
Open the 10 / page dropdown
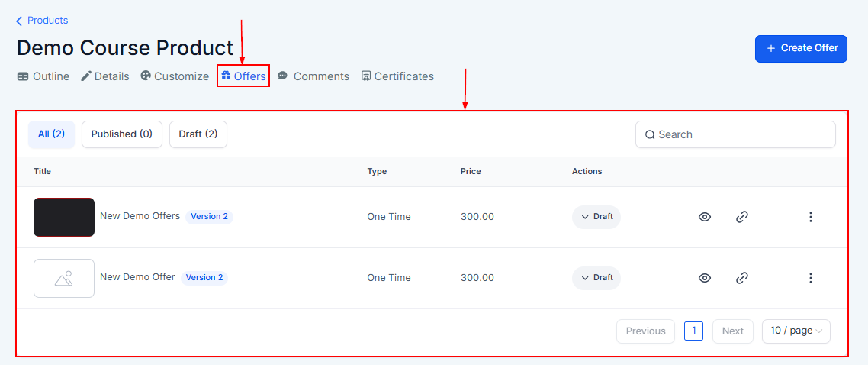pyautogui.click(x=796, y=331)
